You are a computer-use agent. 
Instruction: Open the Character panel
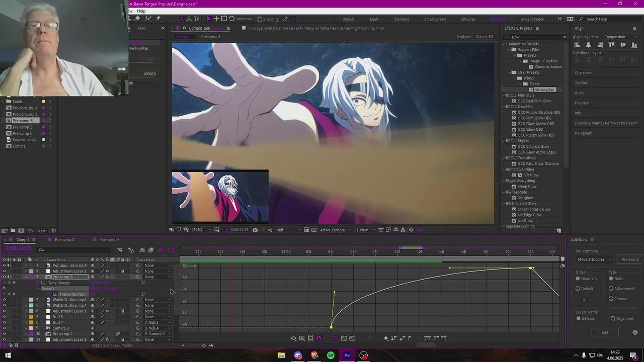[x=583, y=73]
